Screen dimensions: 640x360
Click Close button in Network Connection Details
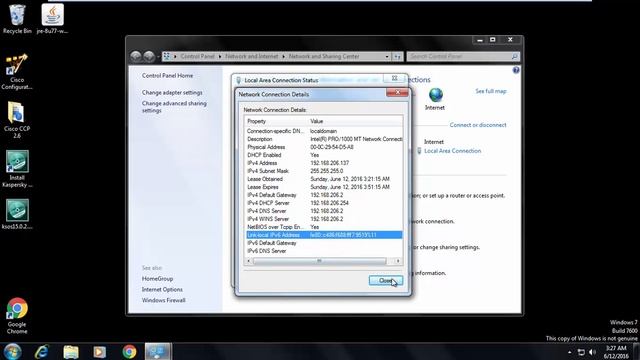386,280
